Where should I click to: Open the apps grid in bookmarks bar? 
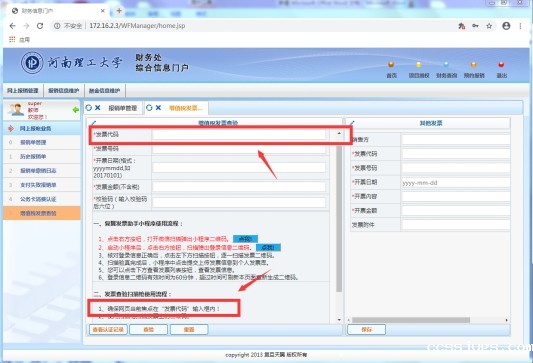coord(12,39)
